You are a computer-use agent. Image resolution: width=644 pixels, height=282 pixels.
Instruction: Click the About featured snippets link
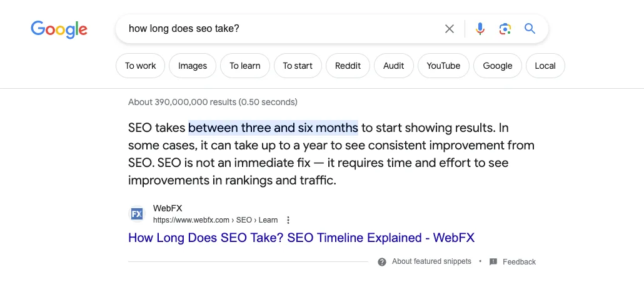[431, 261]
